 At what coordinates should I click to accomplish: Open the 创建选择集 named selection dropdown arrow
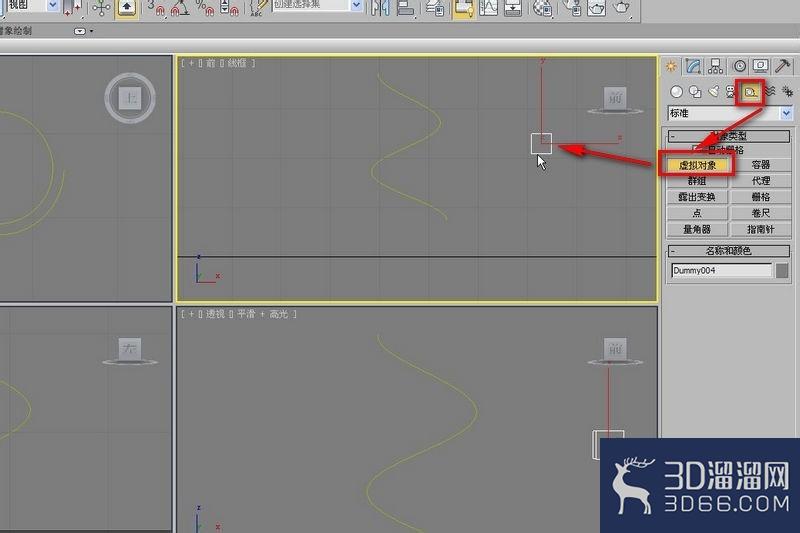[357, 5]
